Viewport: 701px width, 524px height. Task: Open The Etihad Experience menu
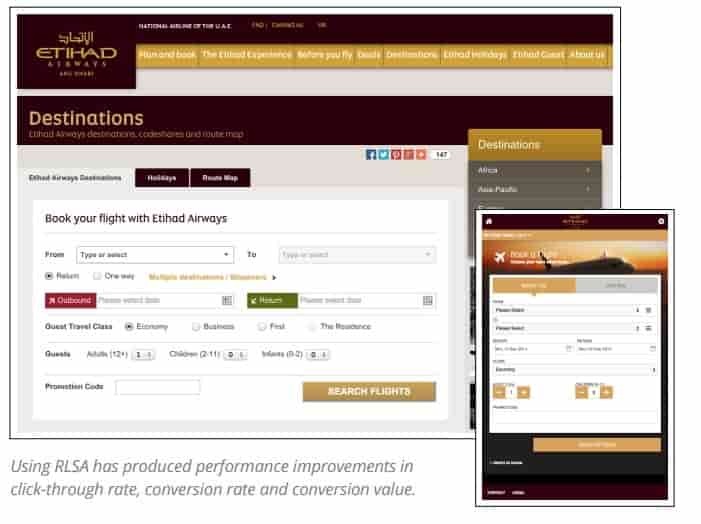click(246, 55)
